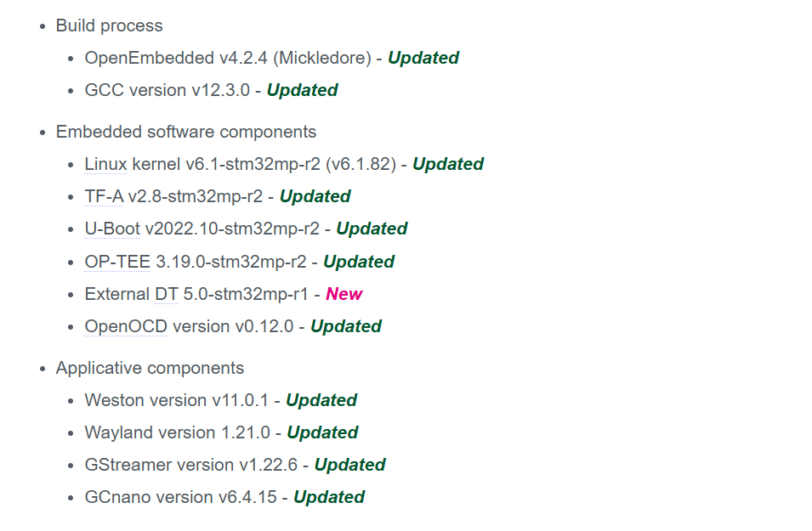Click "Updated" next to TF-A v2.8-stm32mp-r2

click(315, 196)
